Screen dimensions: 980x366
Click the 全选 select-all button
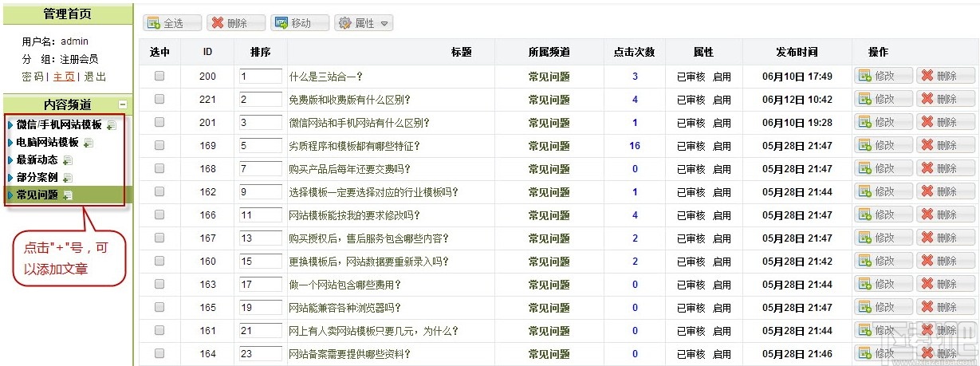[x=172, y=23]
